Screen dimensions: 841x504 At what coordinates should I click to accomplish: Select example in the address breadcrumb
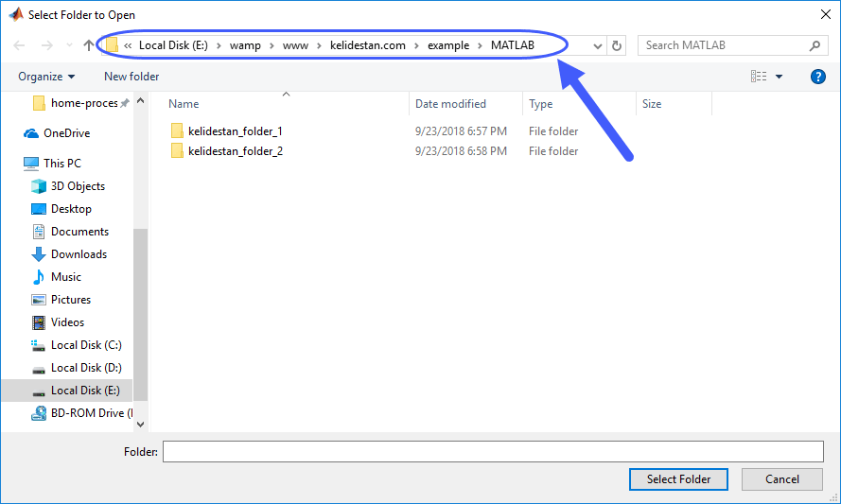click(x=448, y=45)
